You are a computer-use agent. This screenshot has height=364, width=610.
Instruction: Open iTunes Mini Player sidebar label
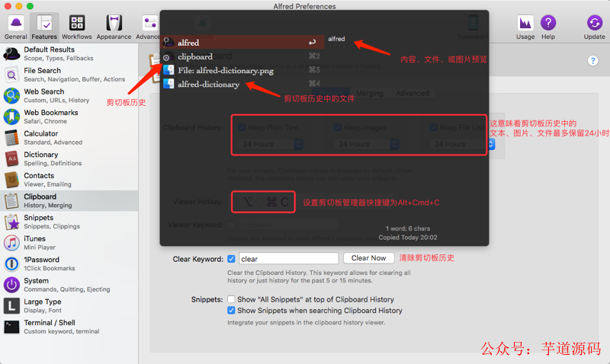click(40, 243)
